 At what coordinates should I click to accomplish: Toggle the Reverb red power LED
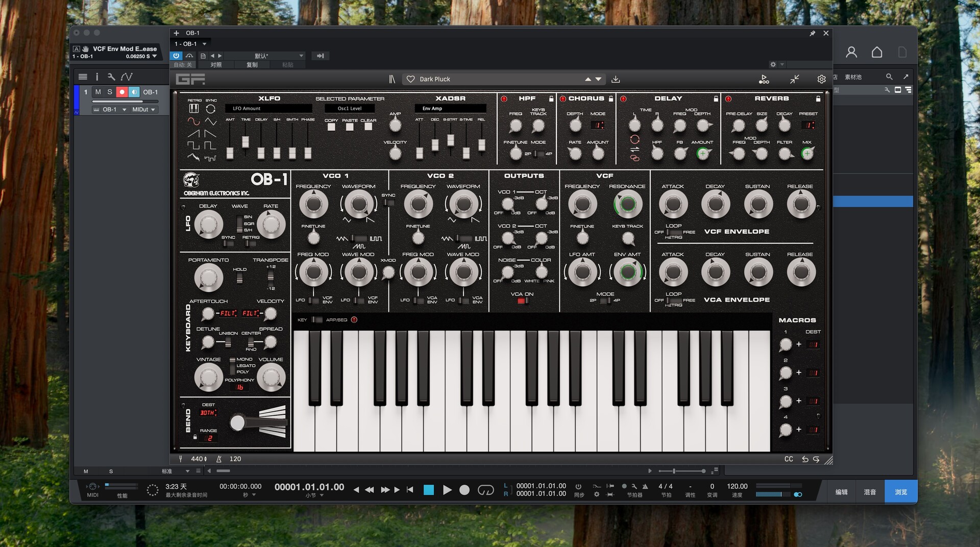click(728, 99)
